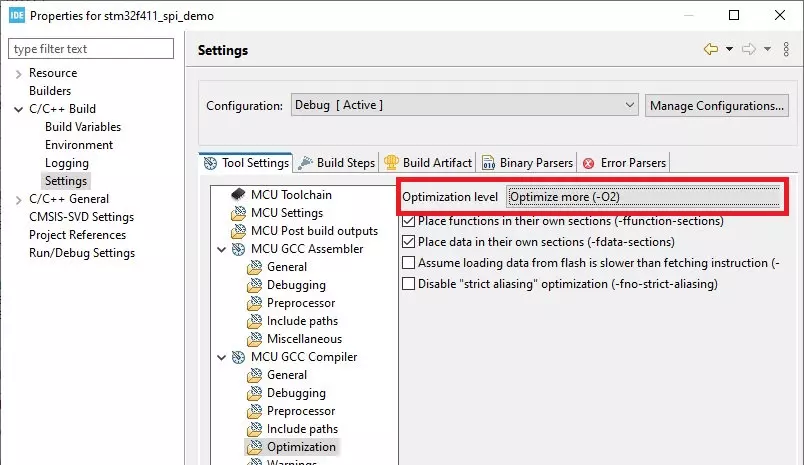Select Miscellaneous under MCU GCC Assembler
The height and width of the screenshot is (465, 804).
(x=304, y=339)
